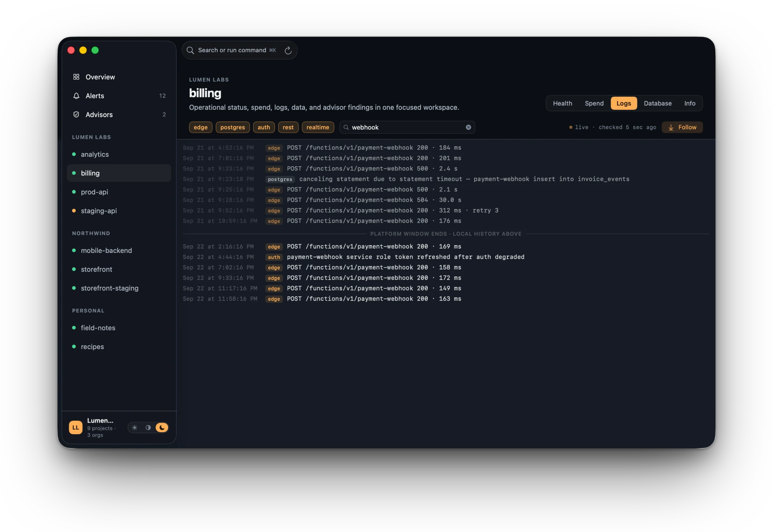
Task: Switch to the Health tab
Action: [562, 103]
